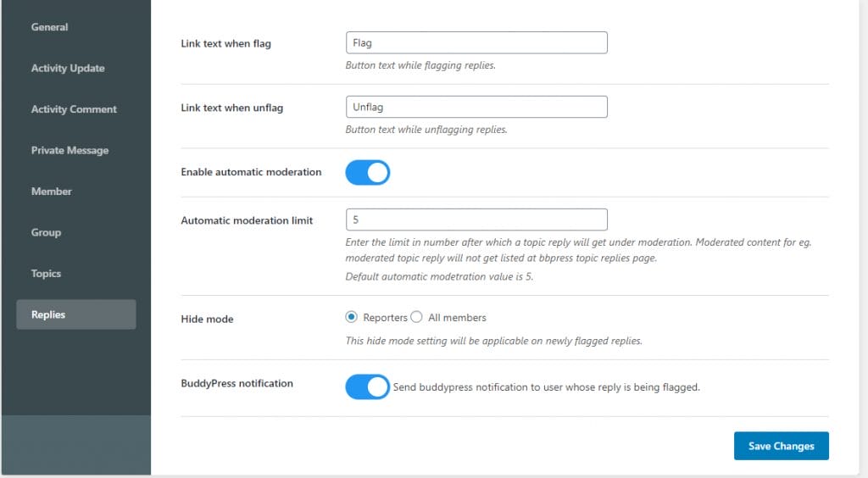Select the Reporters hide mode option

[x=352, y=317]
